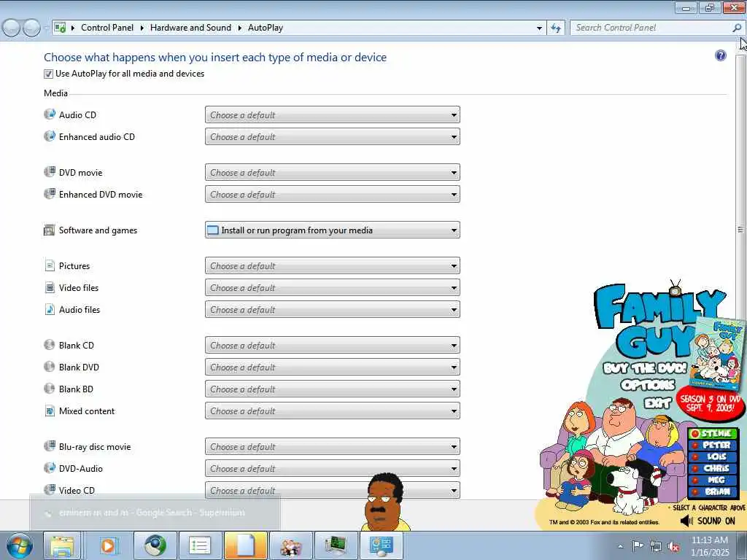Open the Pictures default dropdown
The image size is (747, 560).
[333, 265]
